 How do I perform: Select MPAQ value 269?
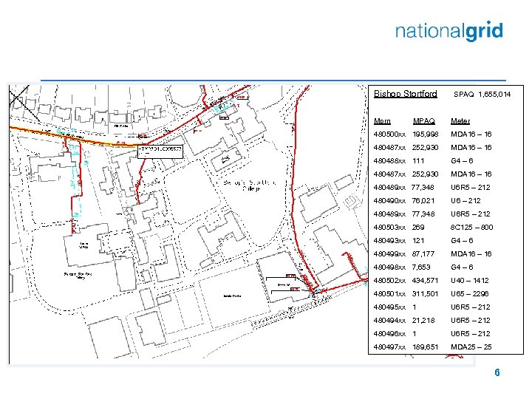point(418,228)
